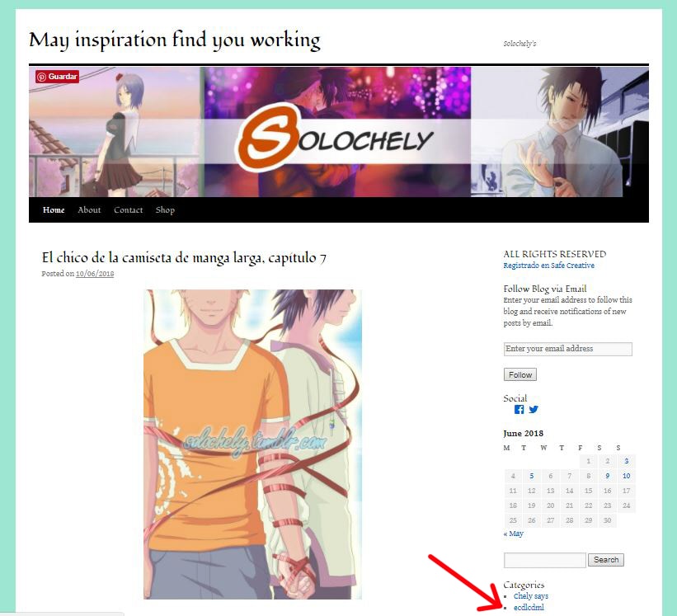Open the Registrado en Safe Creative link

point(548,266)
